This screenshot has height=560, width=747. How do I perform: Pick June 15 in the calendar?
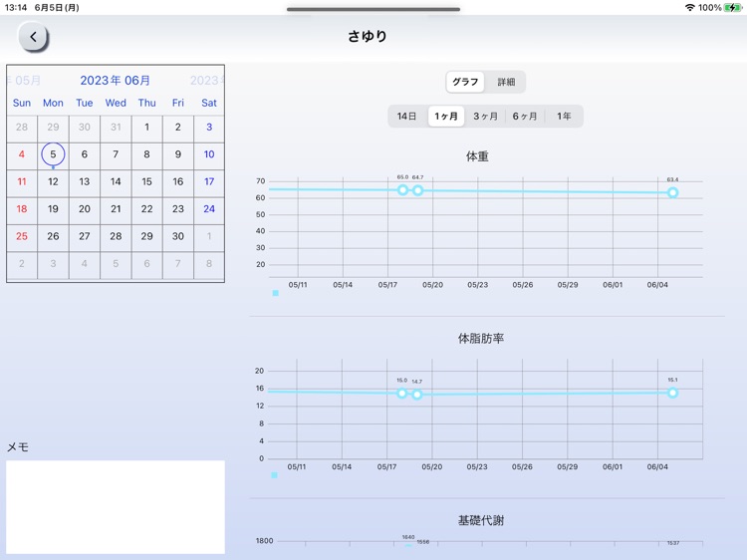[146, 181]
